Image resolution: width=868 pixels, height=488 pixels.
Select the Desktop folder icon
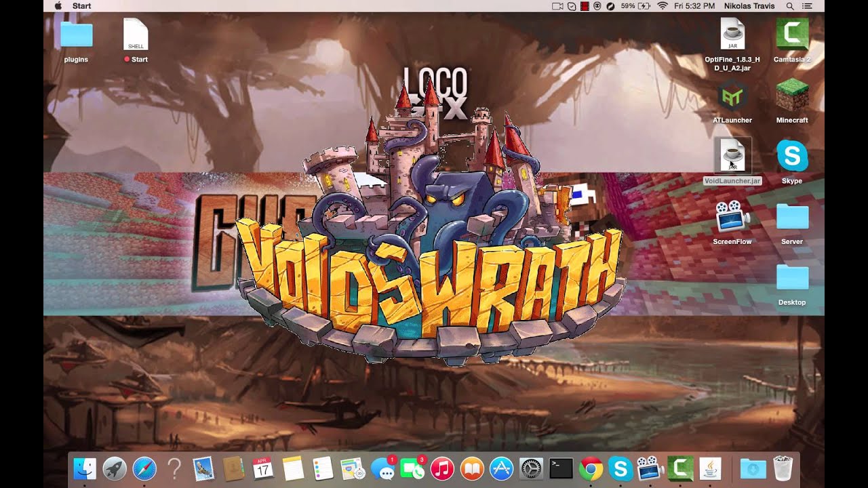point(792,278)
